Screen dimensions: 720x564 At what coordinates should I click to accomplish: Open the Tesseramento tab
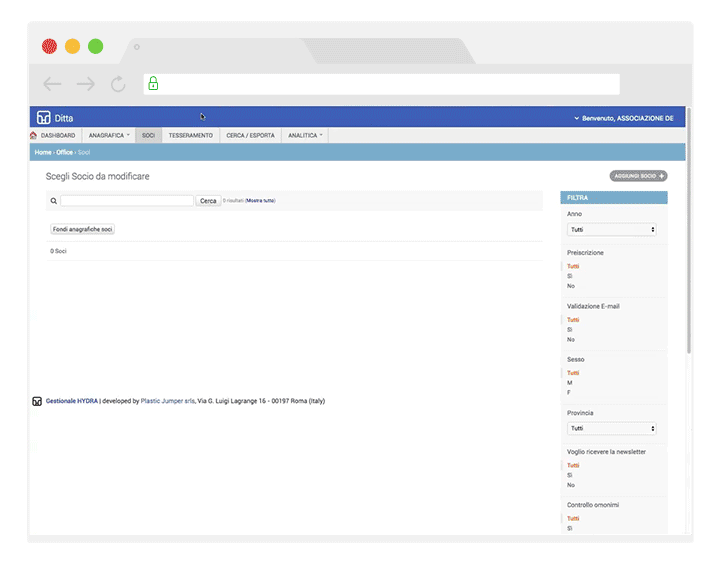click(x=190, y=135)
